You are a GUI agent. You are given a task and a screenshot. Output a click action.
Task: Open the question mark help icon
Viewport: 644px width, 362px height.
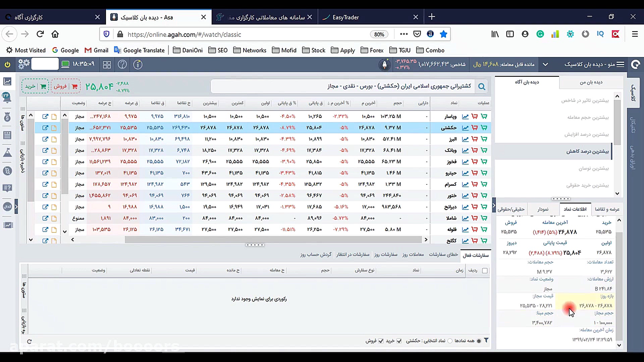122,64
